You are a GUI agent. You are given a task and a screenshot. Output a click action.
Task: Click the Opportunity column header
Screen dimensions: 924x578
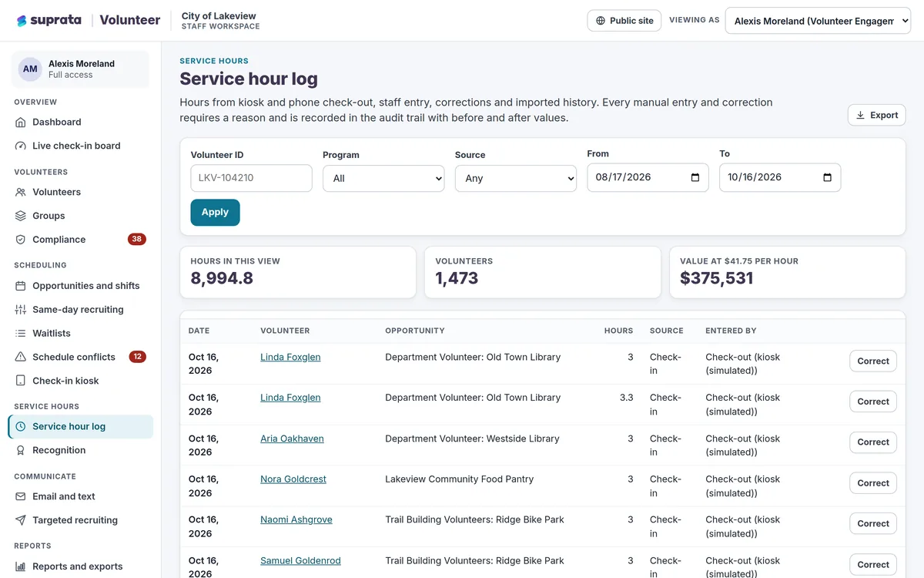click(415, 331)
